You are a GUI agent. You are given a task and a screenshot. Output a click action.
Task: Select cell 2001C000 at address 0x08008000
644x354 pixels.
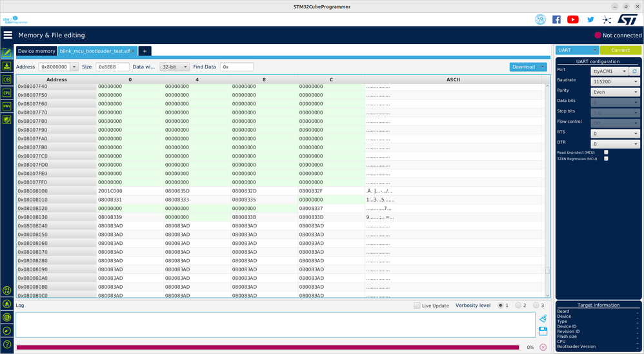click(130, 191)
